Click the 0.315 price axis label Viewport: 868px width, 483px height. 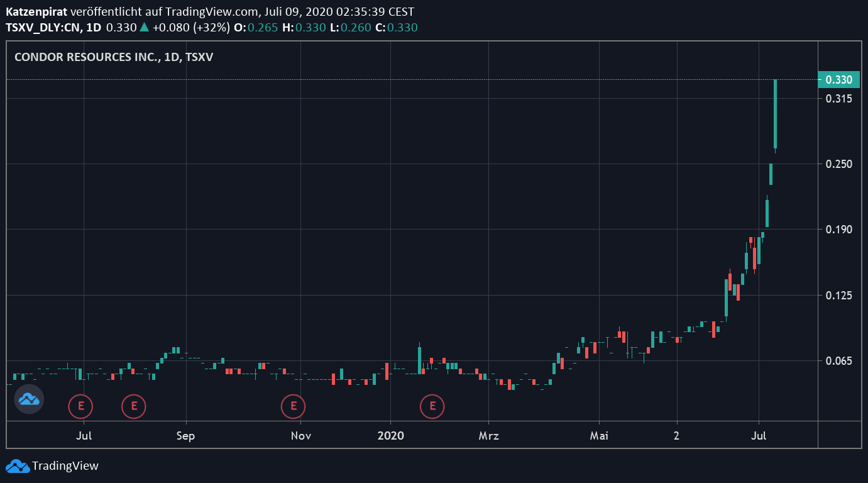click(x=838, y=99)
